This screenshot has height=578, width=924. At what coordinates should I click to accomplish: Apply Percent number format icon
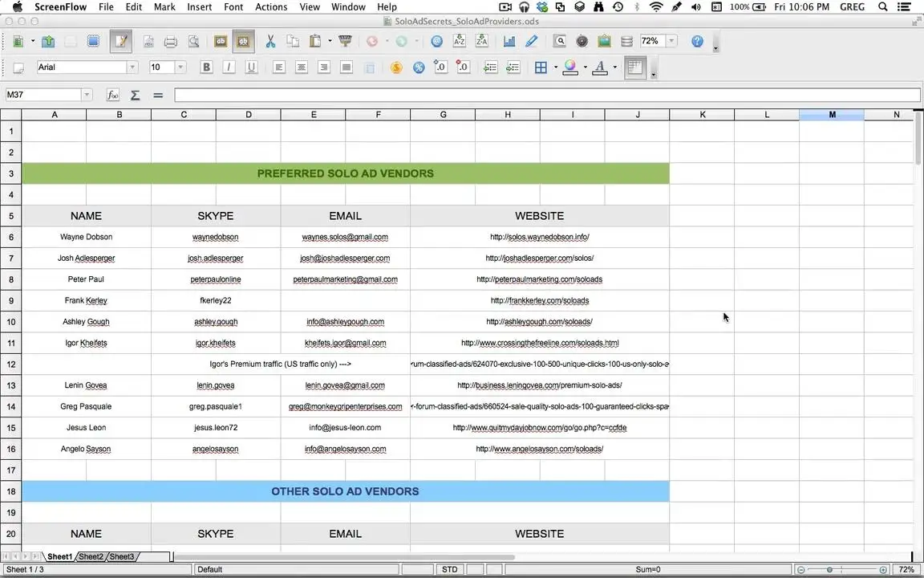point(419,67)
